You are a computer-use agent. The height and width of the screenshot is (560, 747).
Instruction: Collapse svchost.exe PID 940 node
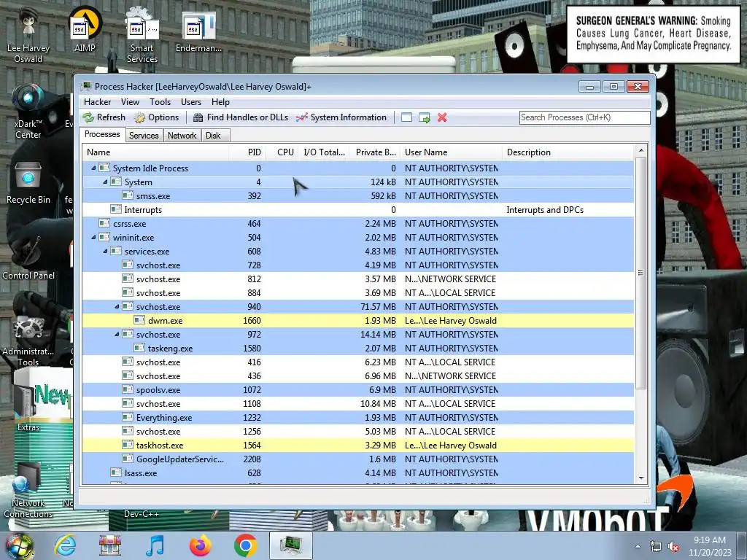117,307
